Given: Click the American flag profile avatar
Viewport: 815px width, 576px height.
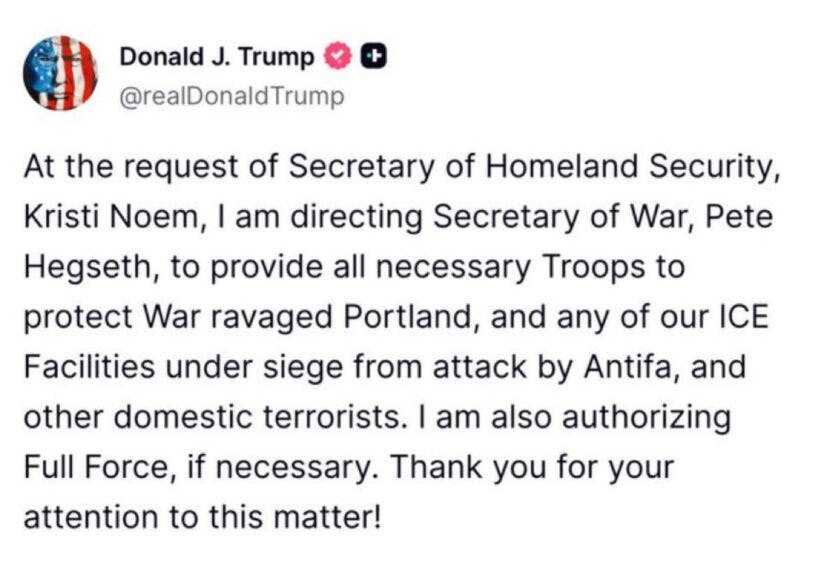Looking at the screenshot, I should click(59, 73).
